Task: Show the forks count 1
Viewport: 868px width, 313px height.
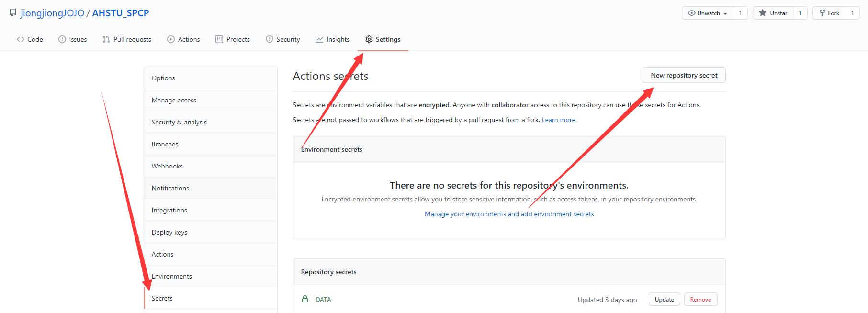Action: pyautogui.click(x=852, y=13)
